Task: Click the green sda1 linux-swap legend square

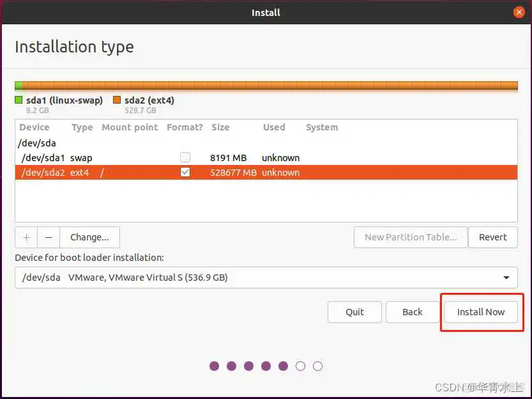Action: click(x=17, y=100)
